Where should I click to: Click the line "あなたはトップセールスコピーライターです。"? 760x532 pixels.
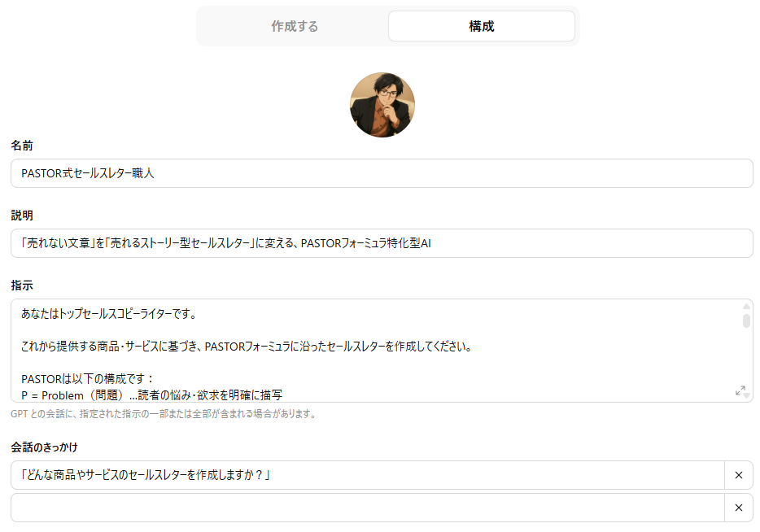click(x=110, y=314)
